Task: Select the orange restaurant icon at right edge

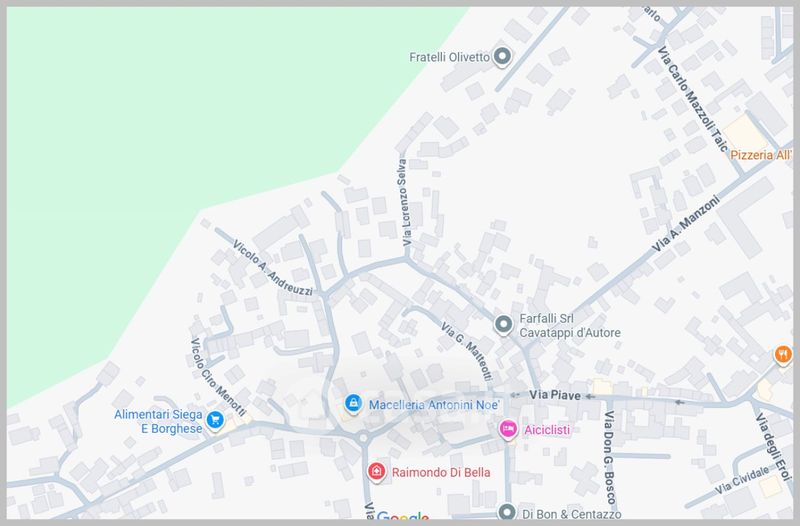Action: point(782,354)
